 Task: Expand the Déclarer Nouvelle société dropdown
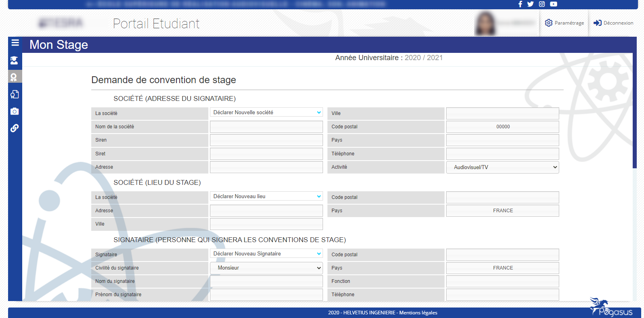tap(266, 113)
